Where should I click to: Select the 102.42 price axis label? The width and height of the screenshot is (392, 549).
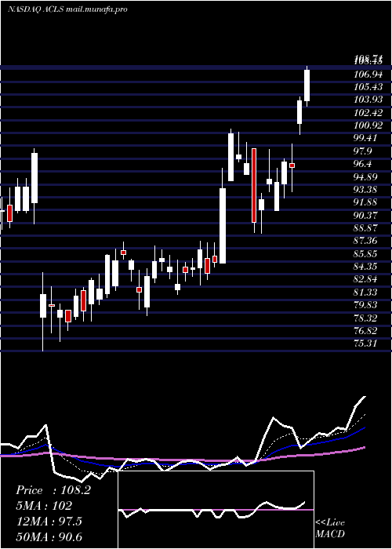tap(368, 113)
